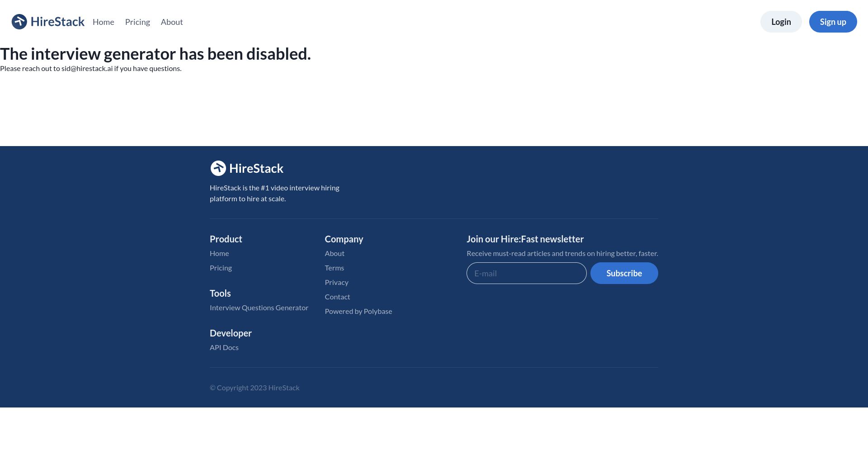The height and width of the screenshot is (450, 868).
Task: Open About in the top navigation bar
Action: click(172, 22)
